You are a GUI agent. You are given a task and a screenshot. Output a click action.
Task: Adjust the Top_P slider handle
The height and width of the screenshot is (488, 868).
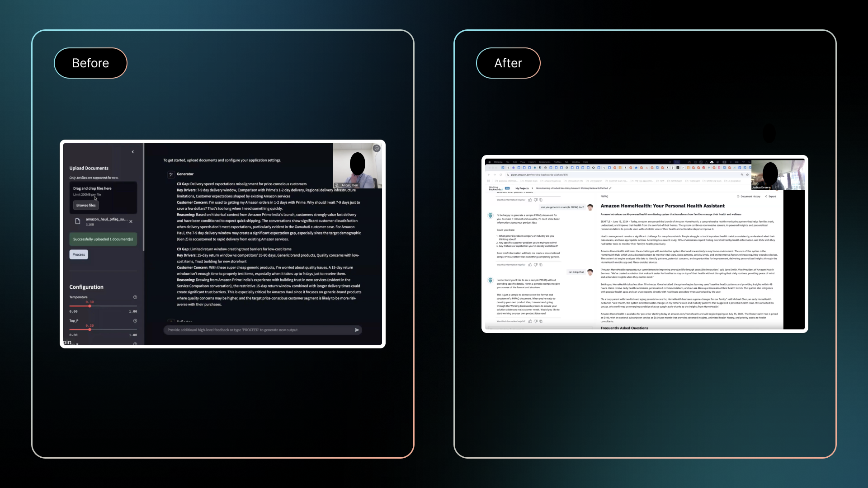point(90,329)
